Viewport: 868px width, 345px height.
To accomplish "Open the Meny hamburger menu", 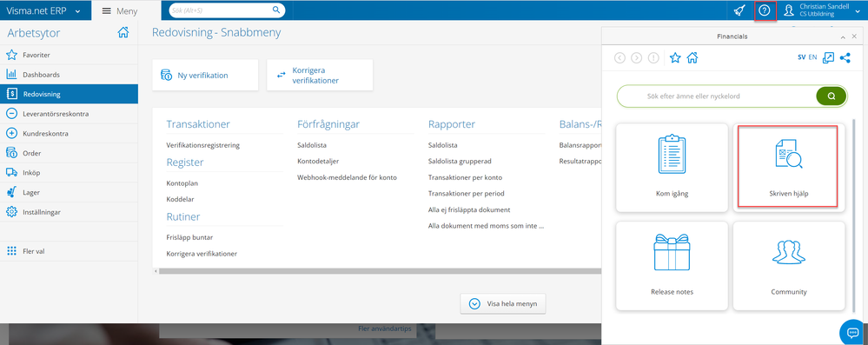I will click(x=120, y=10).
